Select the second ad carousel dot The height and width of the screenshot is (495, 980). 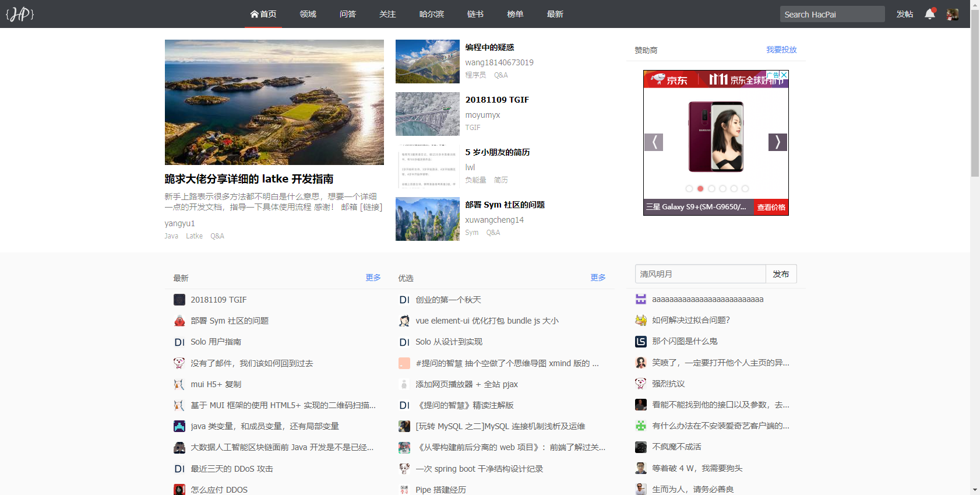[700, 189]
